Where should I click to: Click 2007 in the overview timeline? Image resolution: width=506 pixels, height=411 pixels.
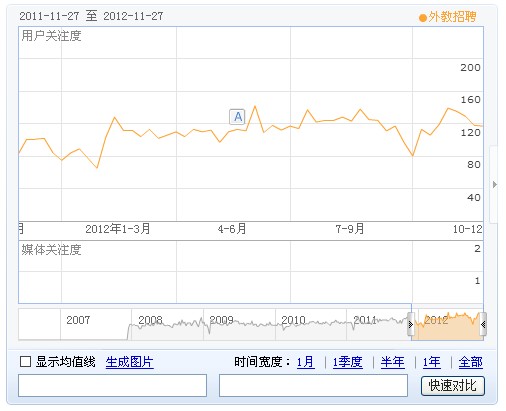click(78, 320)
